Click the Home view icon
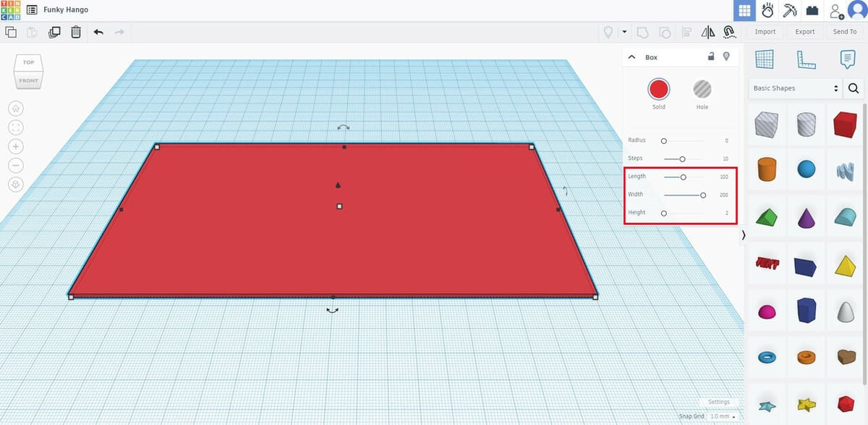Image resolution: width=868 pixels, height=425 pixels. coord(16,108)
